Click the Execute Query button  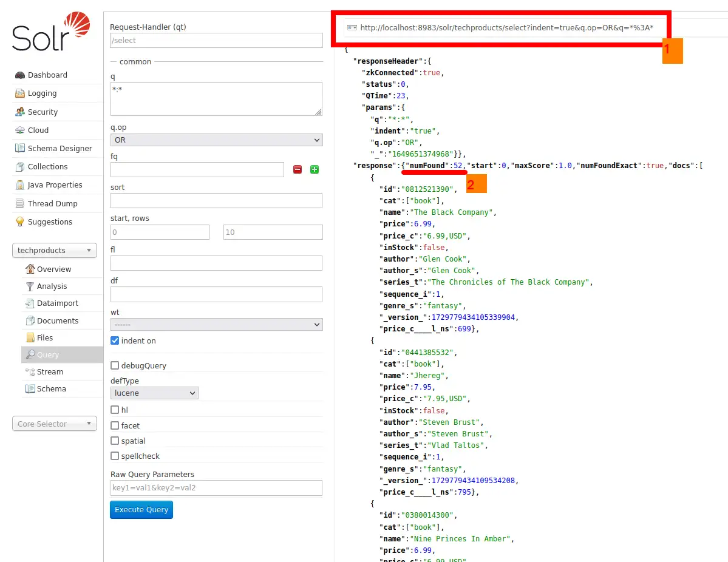pos(141,510)
